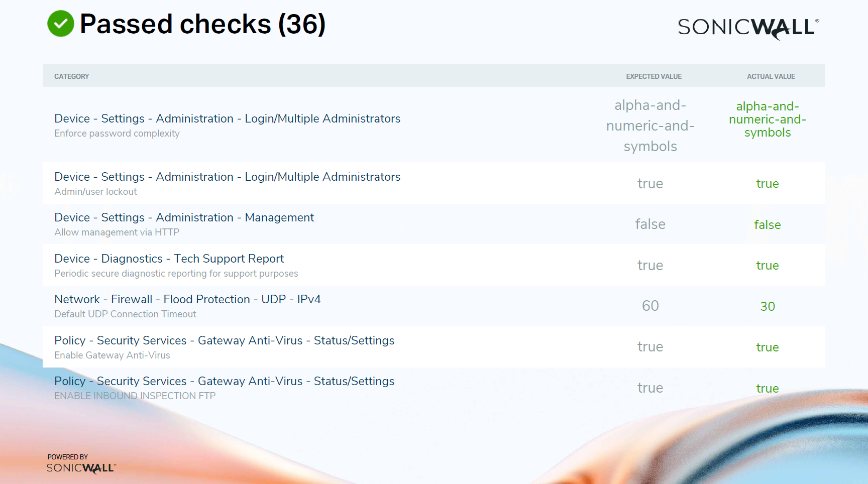
Task: Click the ACTUAL VALUE column header
Action: [771, 76]
